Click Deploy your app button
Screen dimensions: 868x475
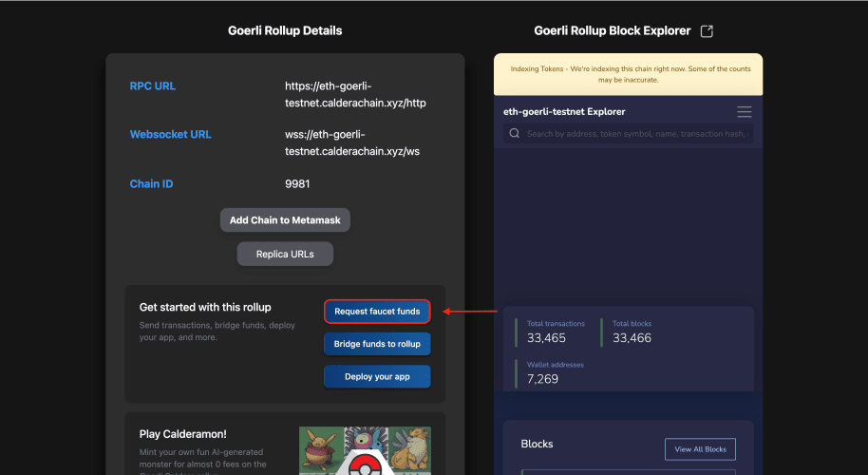[x=377, y=376]
